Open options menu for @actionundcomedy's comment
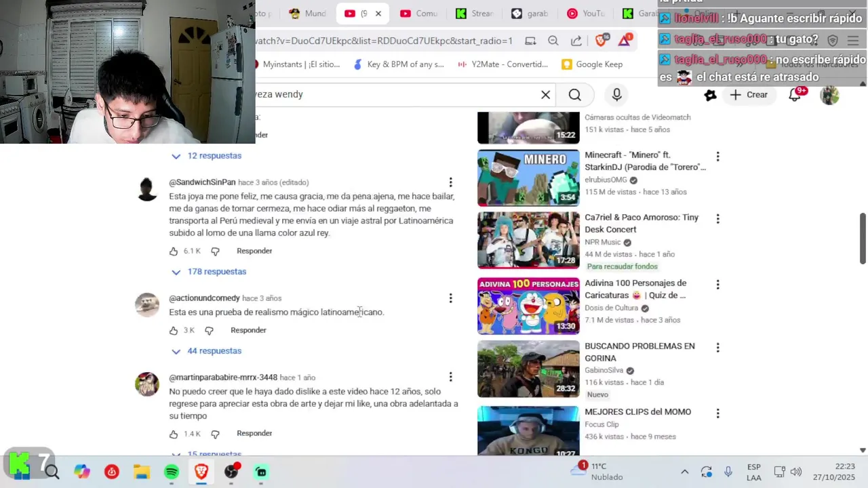The image size is (868, 488). (x=450, y=298)
